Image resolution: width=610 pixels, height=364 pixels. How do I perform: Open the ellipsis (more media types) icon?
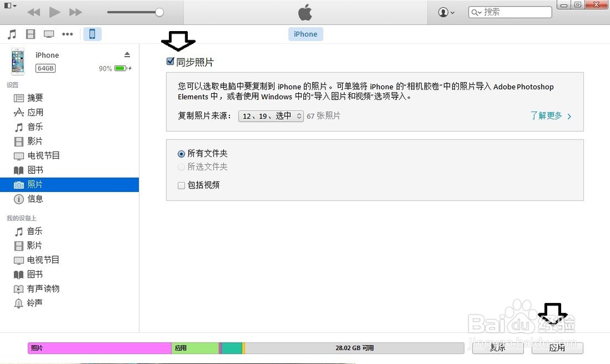[x=67, y=34]
